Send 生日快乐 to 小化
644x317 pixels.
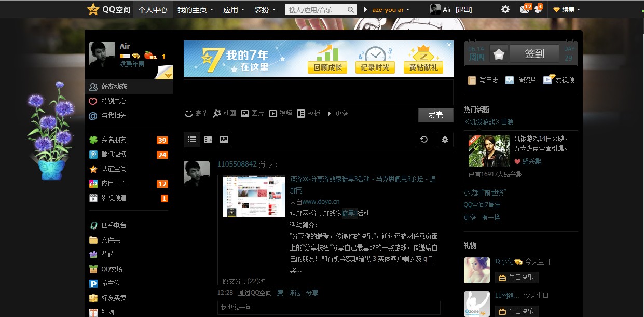coord(516,278)
